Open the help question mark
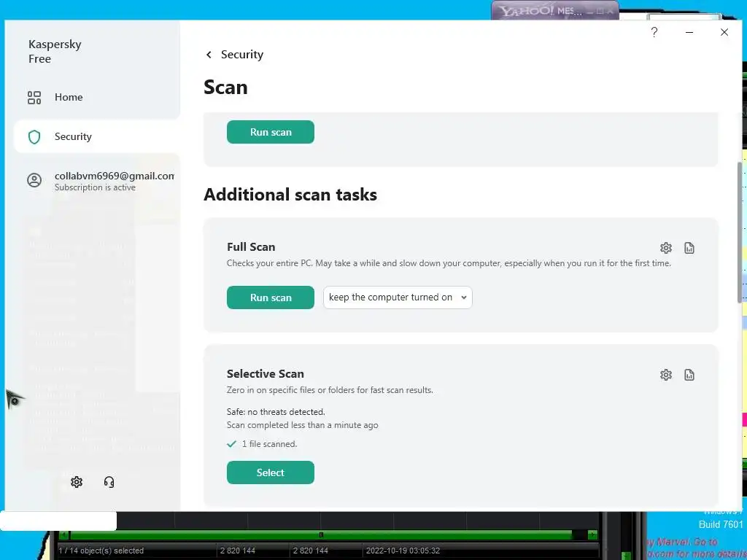Image resolution: width=747 pixels, height=560 pixels. pos(654,32)
